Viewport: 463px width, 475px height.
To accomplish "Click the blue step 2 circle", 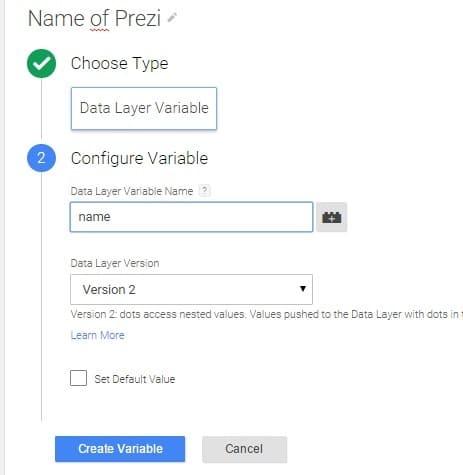I will tap(42, 158).
